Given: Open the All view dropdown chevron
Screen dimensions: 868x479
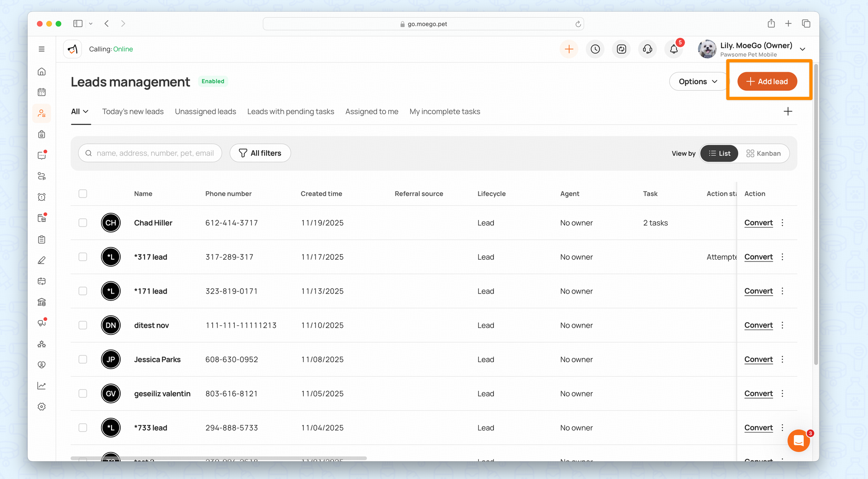Looking at the screenshot, I should click(x=86, y=112).
